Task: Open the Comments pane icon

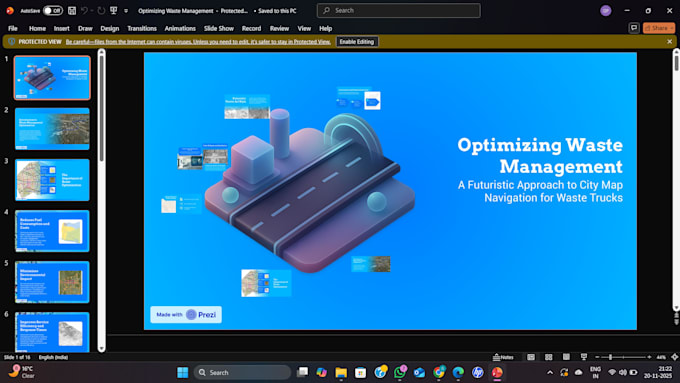Action: point(634,28)
